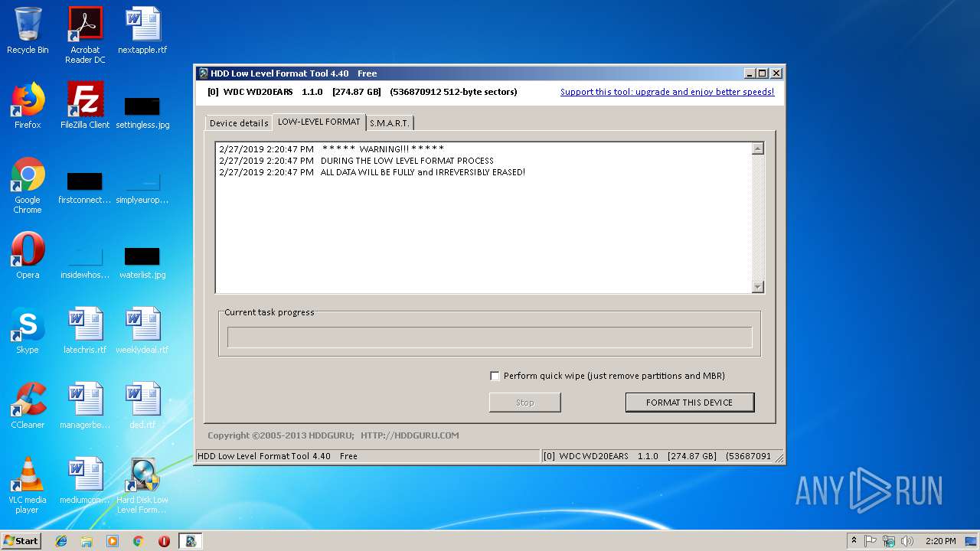Image resolution: width=980 pixels, height=551 pixels.
Task: Click the disabled Stop button
Action: [525, 403]
